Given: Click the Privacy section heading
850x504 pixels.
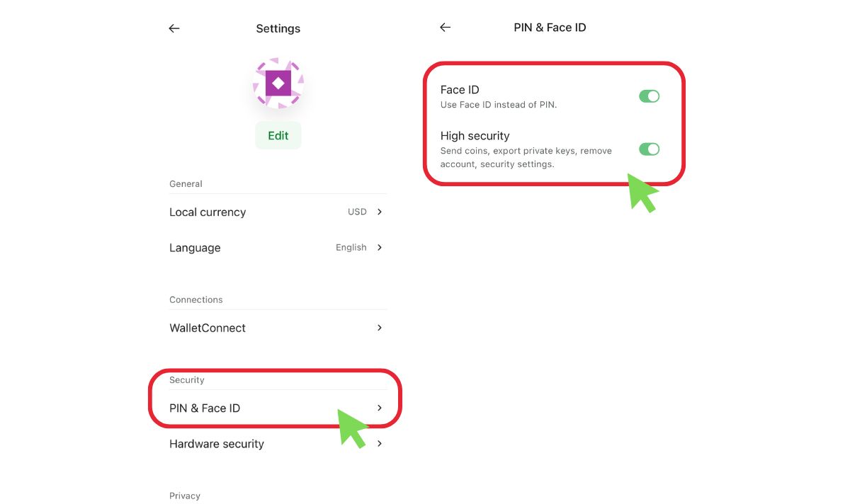Looking at the screenshot, I should [x=185, y=496].
